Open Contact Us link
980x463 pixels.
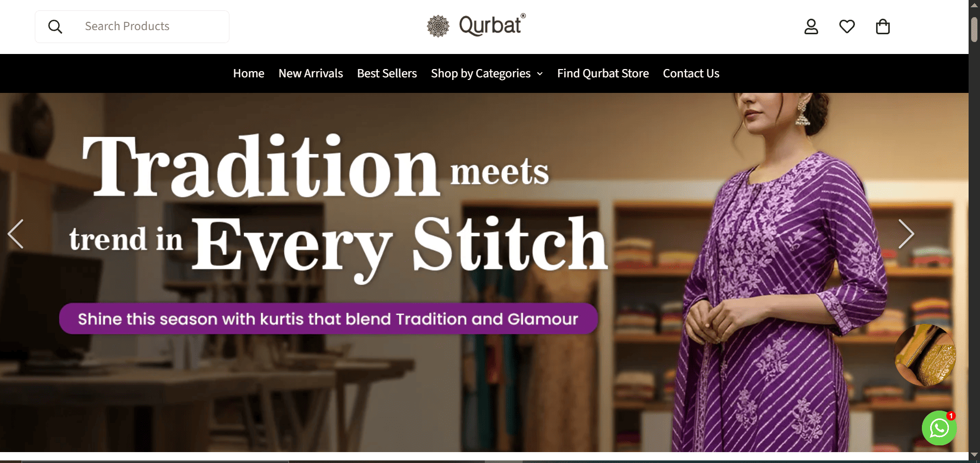tap(691, 74)
